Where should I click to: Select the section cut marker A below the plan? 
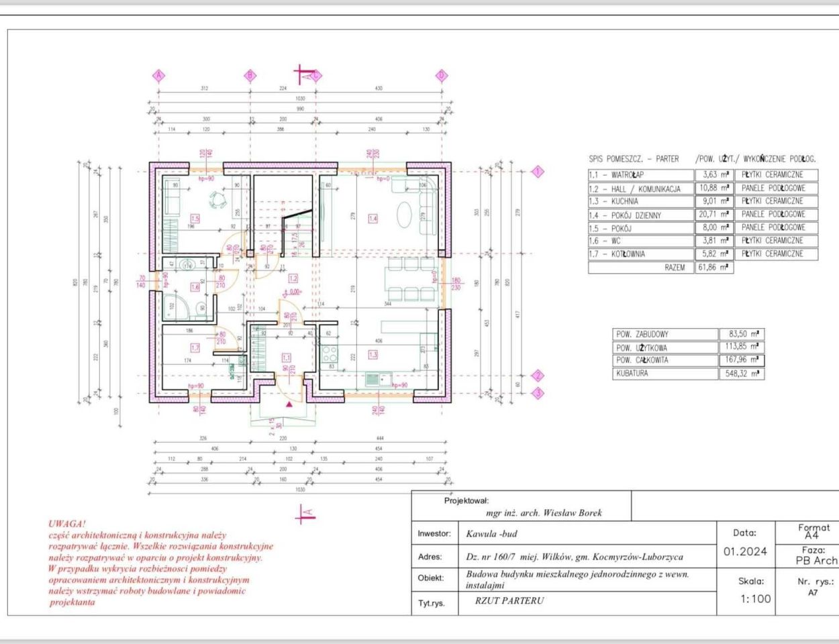click(x=306, y=513)
